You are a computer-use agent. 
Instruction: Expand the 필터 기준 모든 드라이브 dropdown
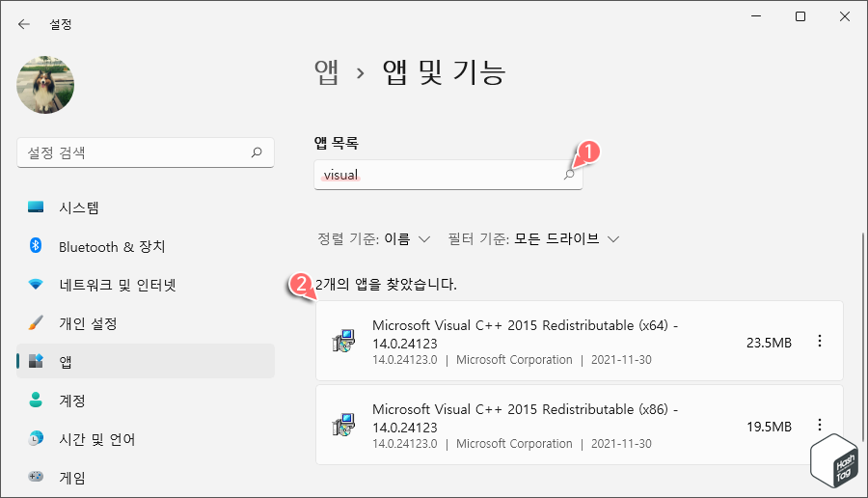[x=533, y=239]
